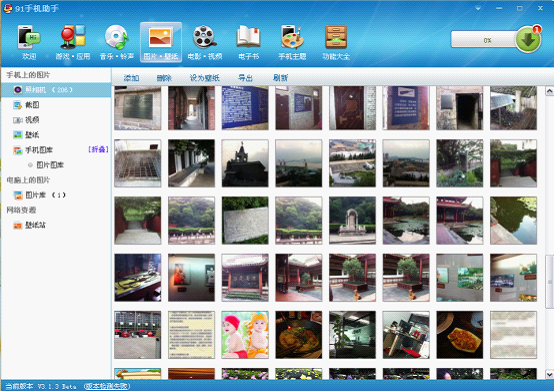The width and height of the screenshot is (554, 391).
Task: Select the temple gate with plaque thumbnail
Action: tap(245, 277)
